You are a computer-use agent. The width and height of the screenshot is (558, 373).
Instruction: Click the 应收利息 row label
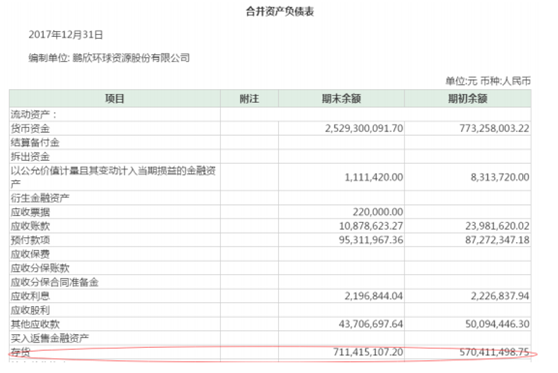pyautogui.click(x=30, y=296)
